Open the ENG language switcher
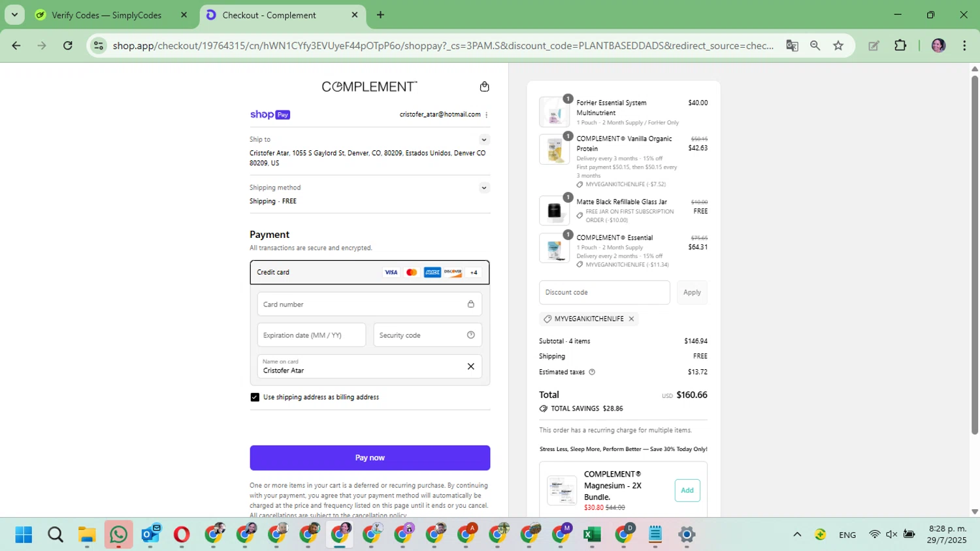This screenshot has height=551, width=980. 847,535
